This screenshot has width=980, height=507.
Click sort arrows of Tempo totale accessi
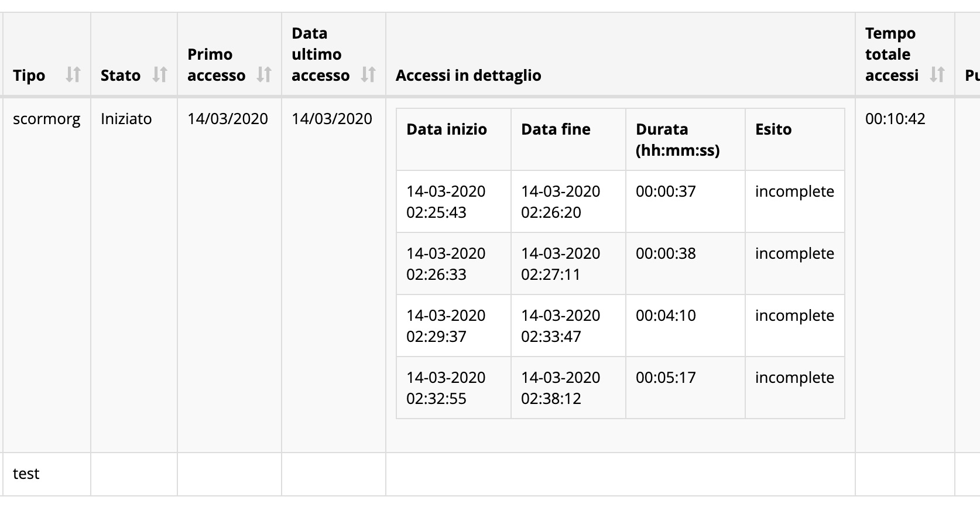click(937, 75)
